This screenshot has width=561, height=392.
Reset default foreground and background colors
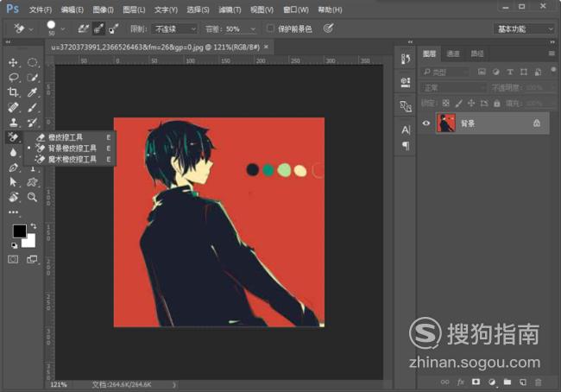click(x=14, y=245)
